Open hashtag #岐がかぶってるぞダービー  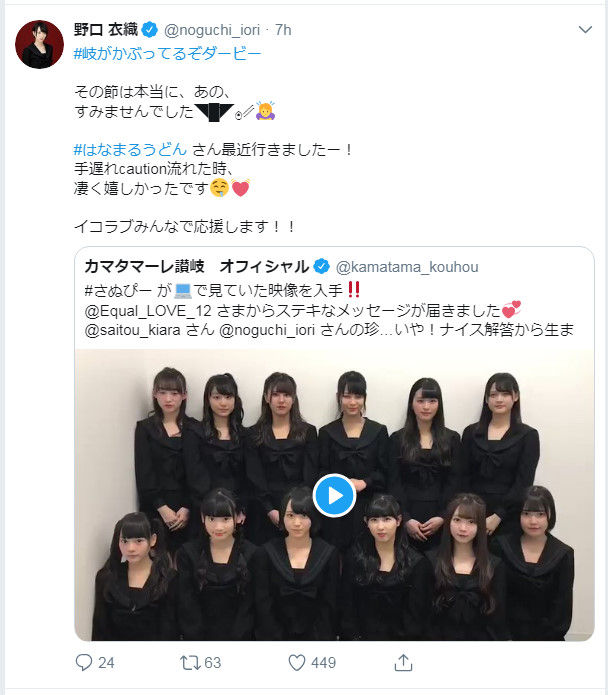pyautogui.click(x=167, y=54)
